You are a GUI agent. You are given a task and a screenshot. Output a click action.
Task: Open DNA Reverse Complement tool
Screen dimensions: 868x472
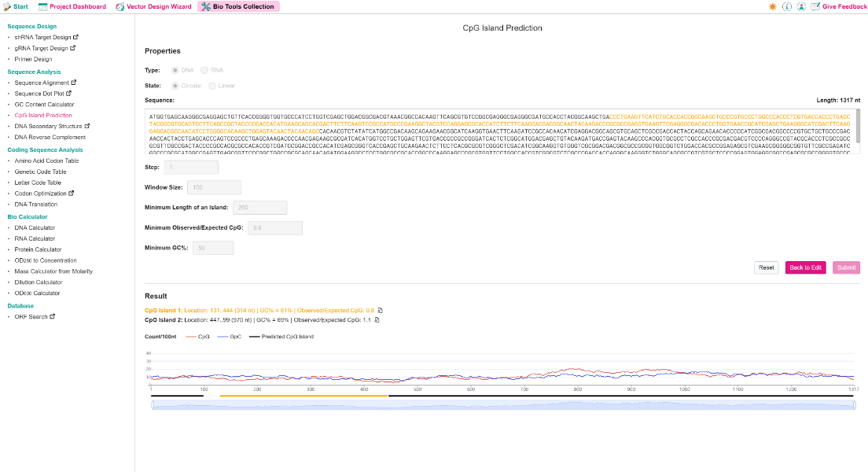[50, 138]
